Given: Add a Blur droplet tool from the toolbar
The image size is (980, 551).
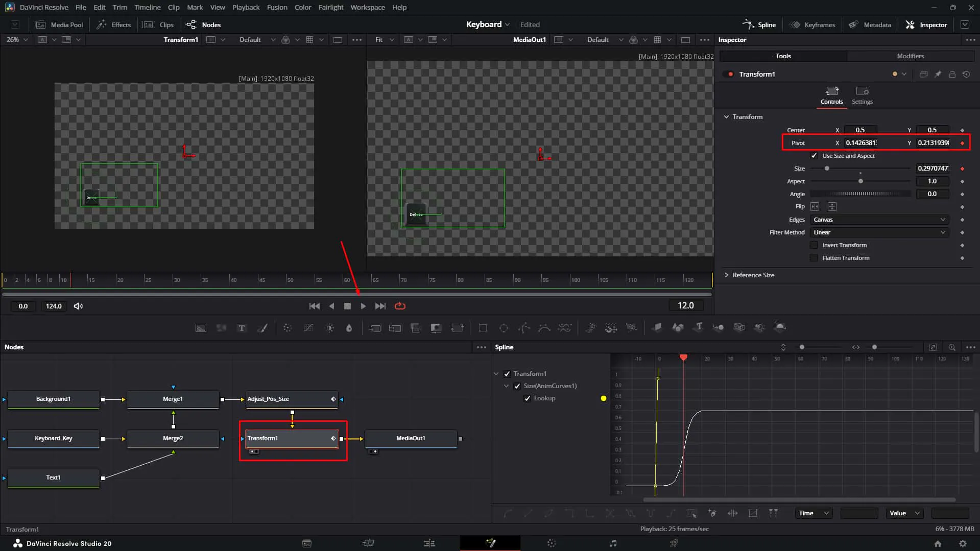Looking at the screenshot, I should tap(349, 328).
